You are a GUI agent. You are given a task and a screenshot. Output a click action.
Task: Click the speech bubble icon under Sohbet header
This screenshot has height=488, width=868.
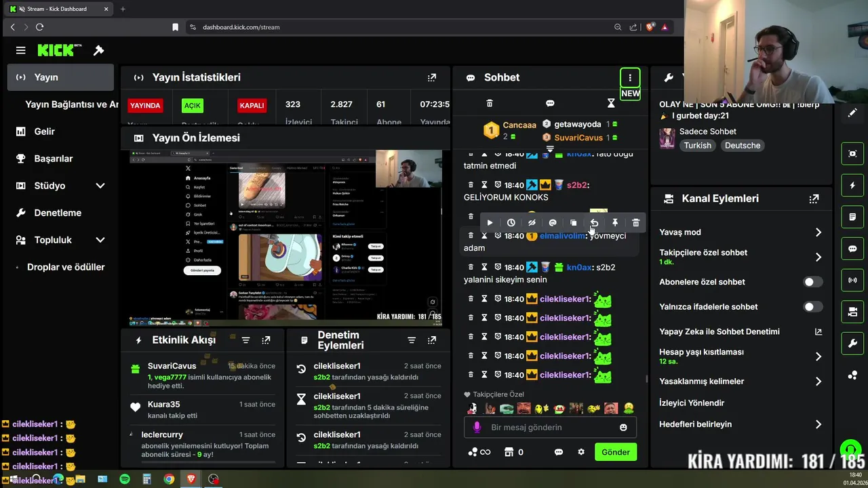(x=550, y=103)
